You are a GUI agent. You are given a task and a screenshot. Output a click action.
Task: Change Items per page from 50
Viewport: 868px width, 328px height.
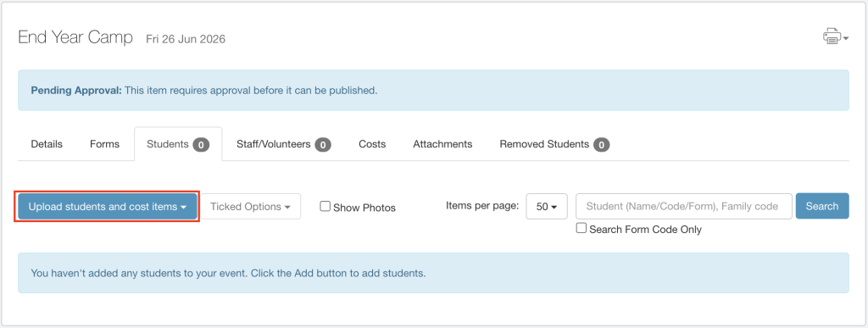point(547,206)
